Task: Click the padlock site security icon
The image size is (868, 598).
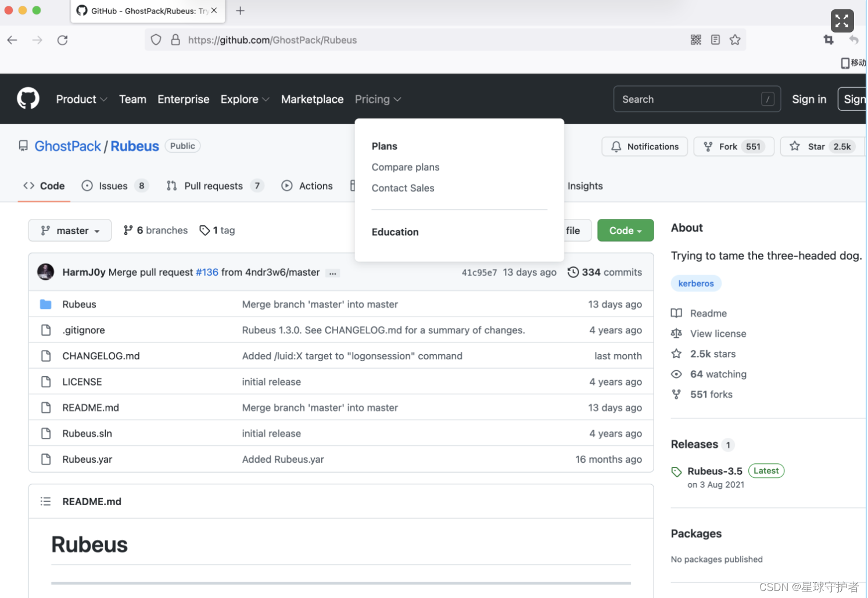Action: click(175, 40)
